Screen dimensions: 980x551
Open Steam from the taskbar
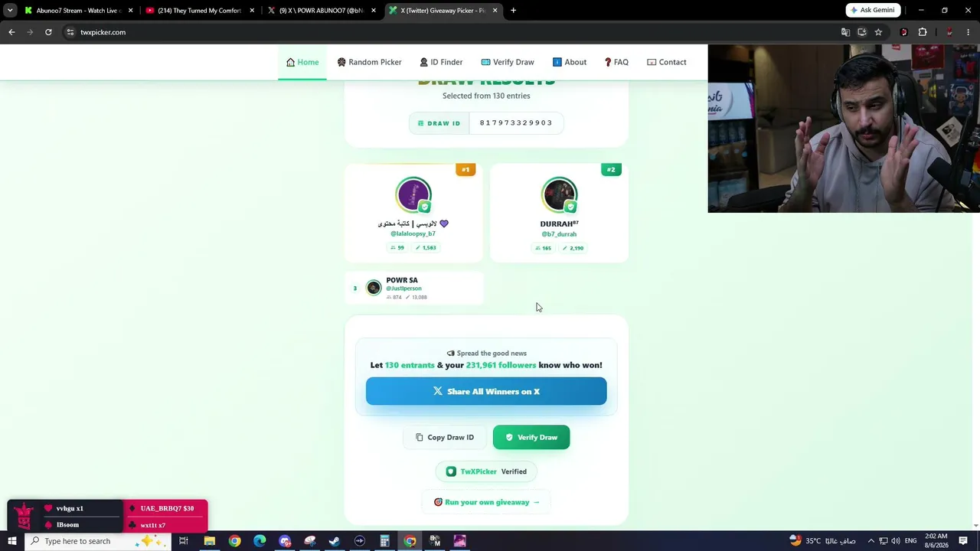tap(335, 541)
